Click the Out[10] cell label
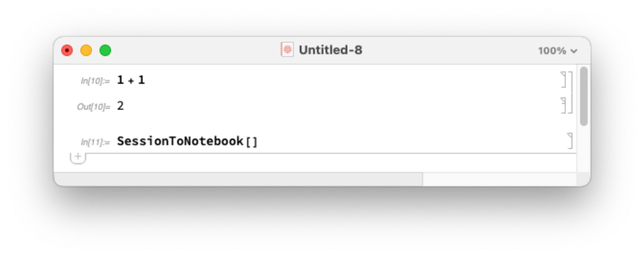 click(93, 107)
